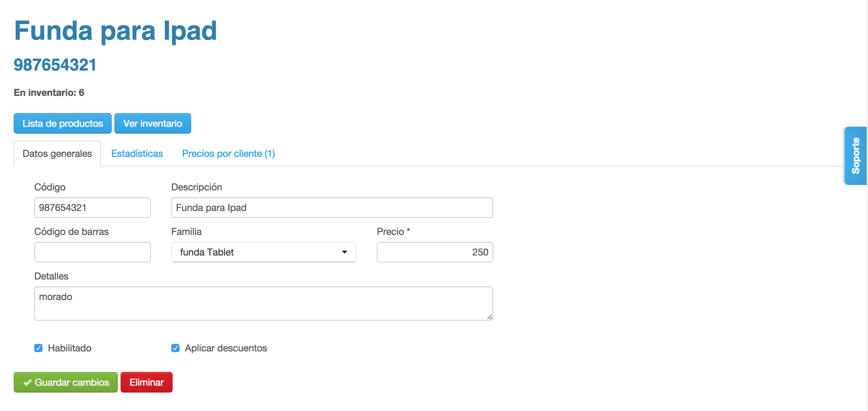Select the Datos generales tab
Image resolution: width=868 pixels, height=411 pixels.
57,153
